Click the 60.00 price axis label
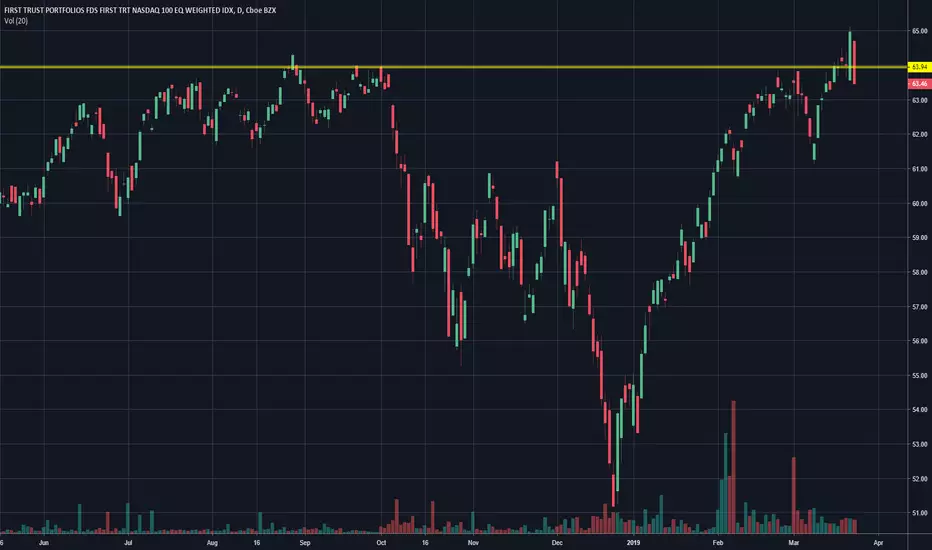932x550 pixels. [920, 203]
